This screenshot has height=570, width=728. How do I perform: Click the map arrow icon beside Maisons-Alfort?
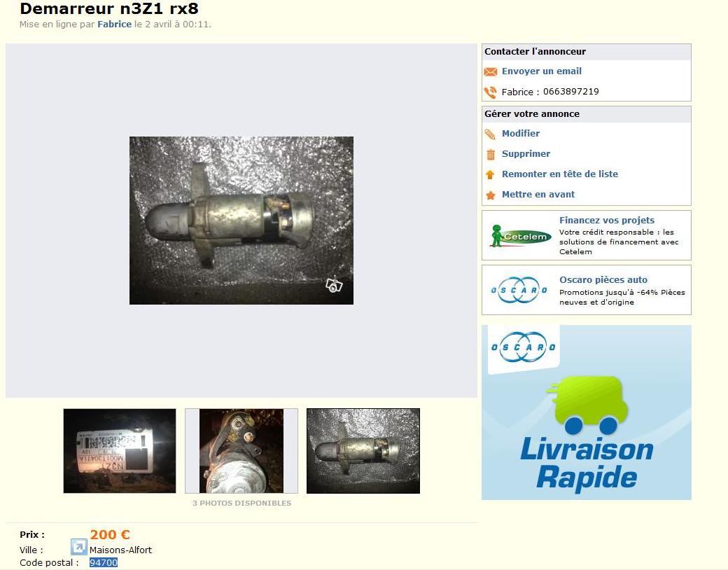click(78, 547)
